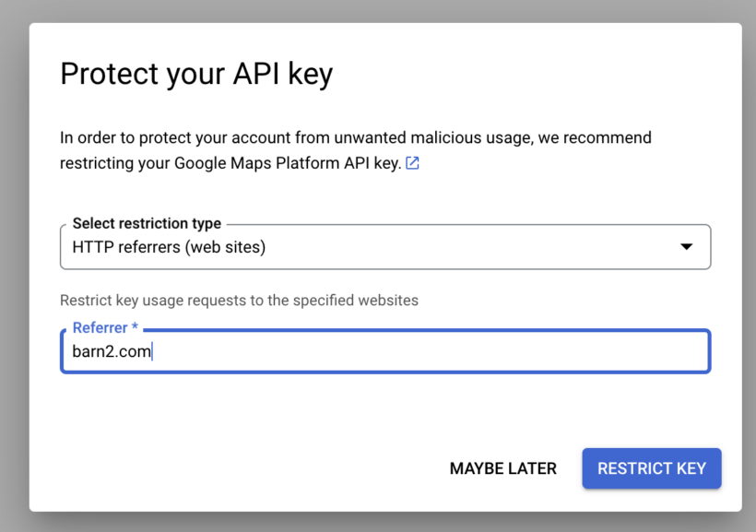Screen dimensions: 756x532
Task: Click the Referrer field label
Action: pos(100,327)
